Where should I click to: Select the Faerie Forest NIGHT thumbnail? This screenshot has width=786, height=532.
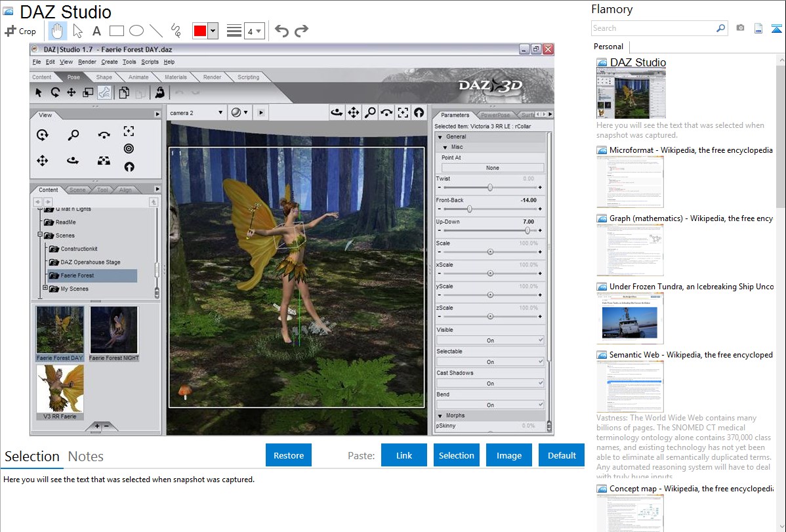(x=114, y=333)
